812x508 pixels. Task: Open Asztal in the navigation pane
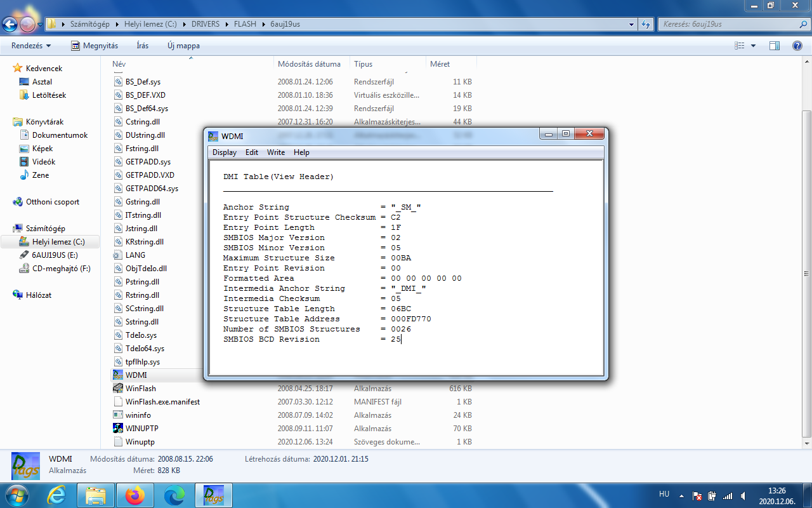pyautogui.click(x=42, y=82)
